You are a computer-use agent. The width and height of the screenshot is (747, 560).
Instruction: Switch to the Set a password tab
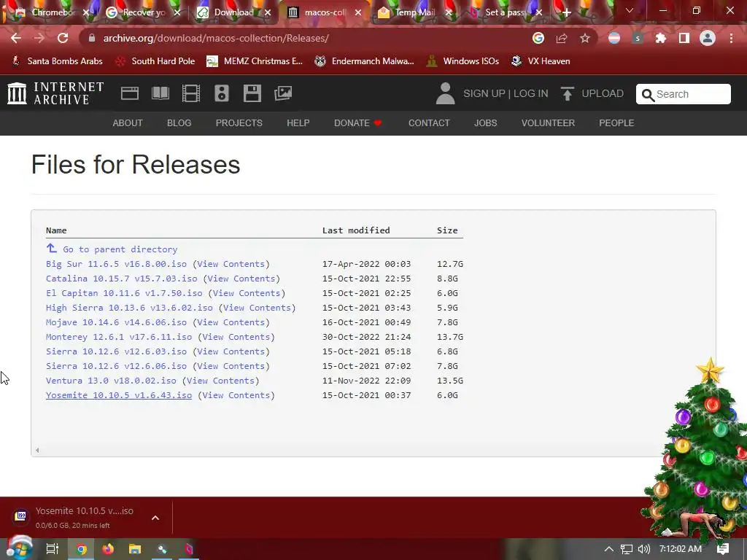pyautogui.click(x=505, y=13)
